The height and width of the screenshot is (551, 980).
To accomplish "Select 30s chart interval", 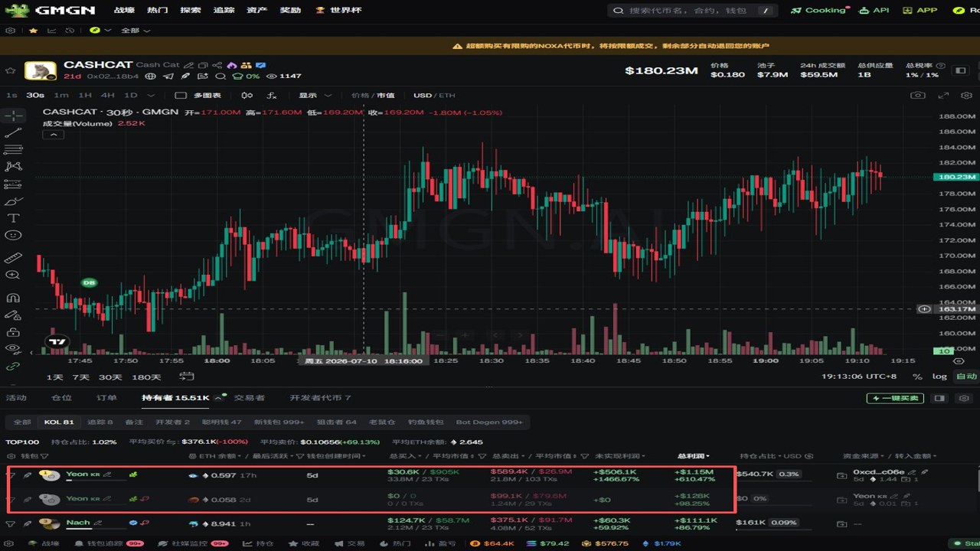I will pyautogui.click(x=35, y=96).
